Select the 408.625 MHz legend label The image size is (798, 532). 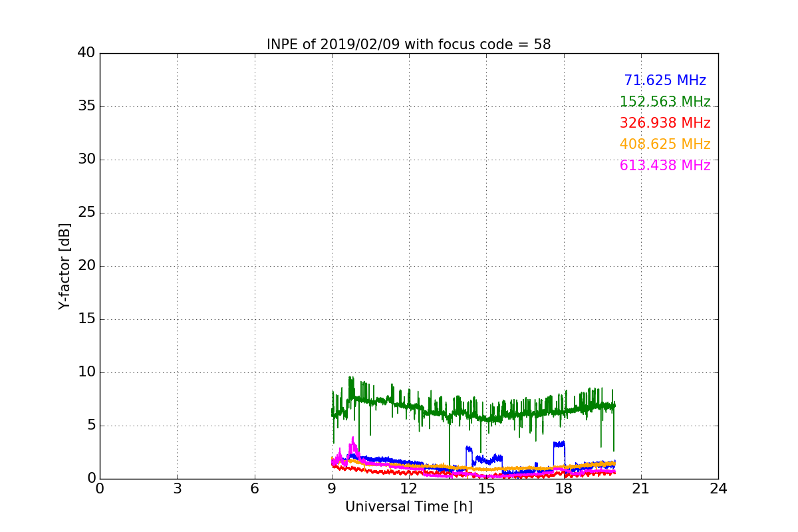[x=665, y=144]
